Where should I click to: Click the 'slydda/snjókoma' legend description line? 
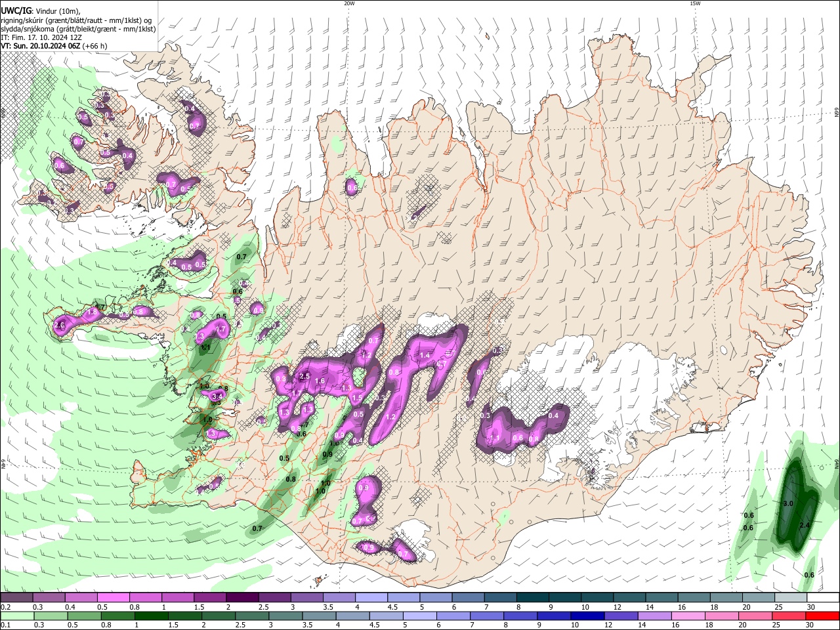pos(78,29)
